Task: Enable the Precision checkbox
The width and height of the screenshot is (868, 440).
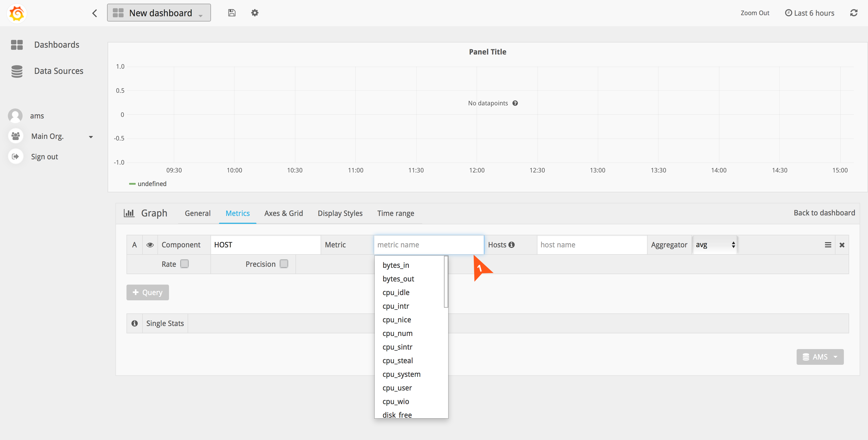Action: tap(284, 264)
